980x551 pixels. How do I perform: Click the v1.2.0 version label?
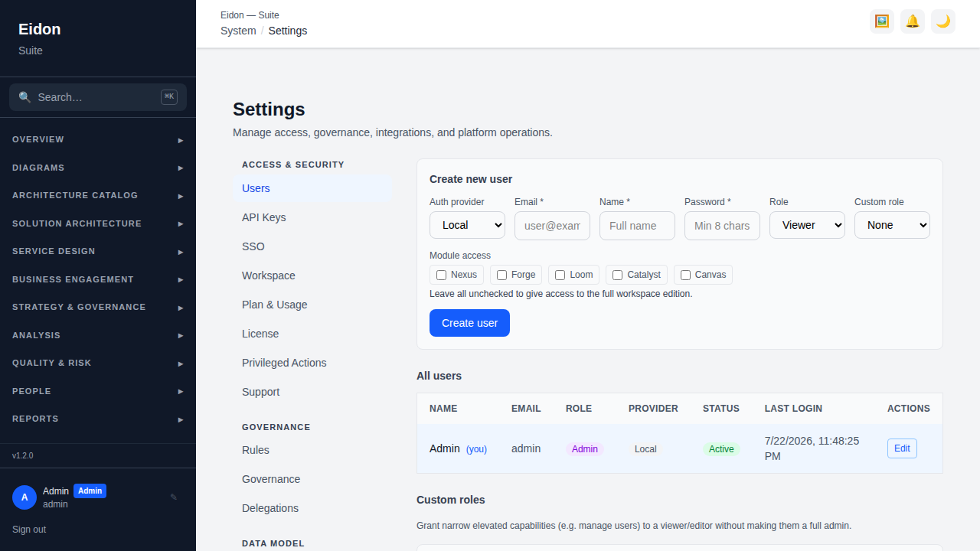[23, 455]
